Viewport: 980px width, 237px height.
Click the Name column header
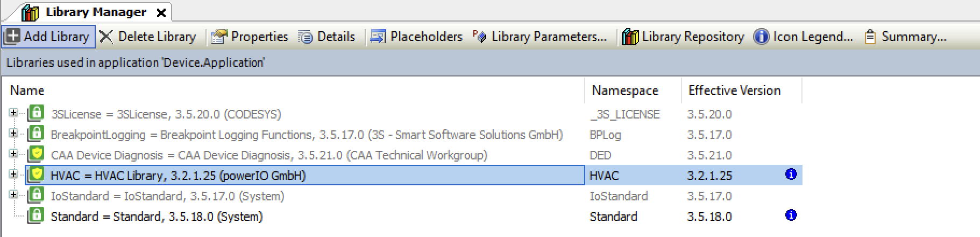click(27, 90)
